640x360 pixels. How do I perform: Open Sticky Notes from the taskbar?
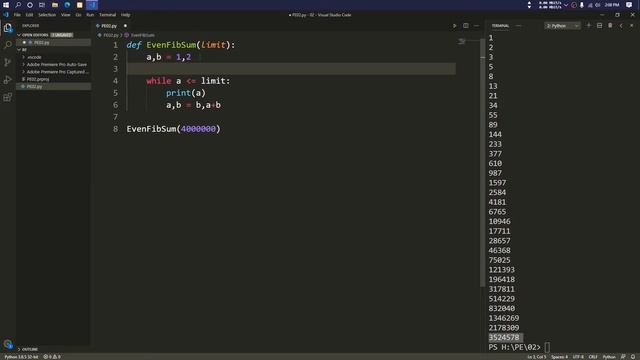coord(80,5)
